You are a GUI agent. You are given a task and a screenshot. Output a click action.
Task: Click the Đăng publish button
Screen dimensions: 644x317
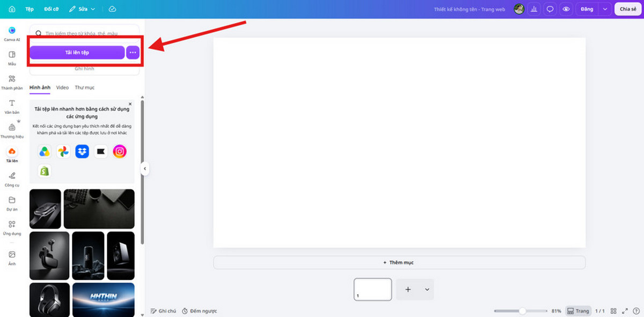tap(587, 9)
